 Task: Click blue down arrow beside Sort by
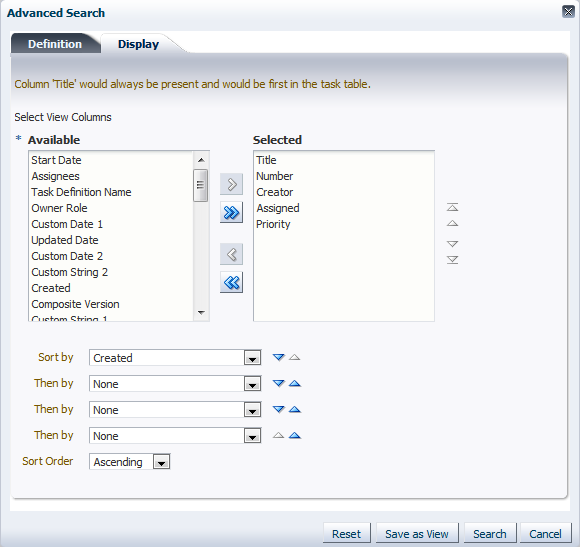click(x=279, y=357)
